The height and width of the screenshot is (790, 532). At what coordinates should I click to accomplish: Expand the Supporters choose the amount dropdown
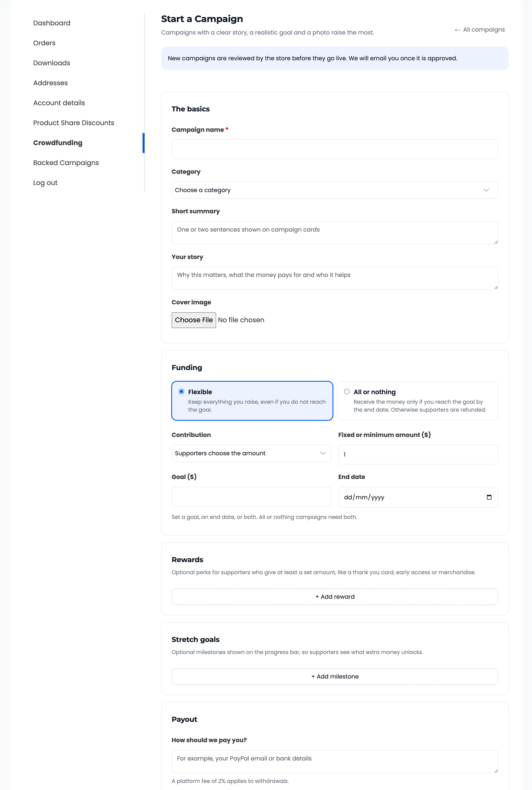pyautogui.click(x=251, y=453)
